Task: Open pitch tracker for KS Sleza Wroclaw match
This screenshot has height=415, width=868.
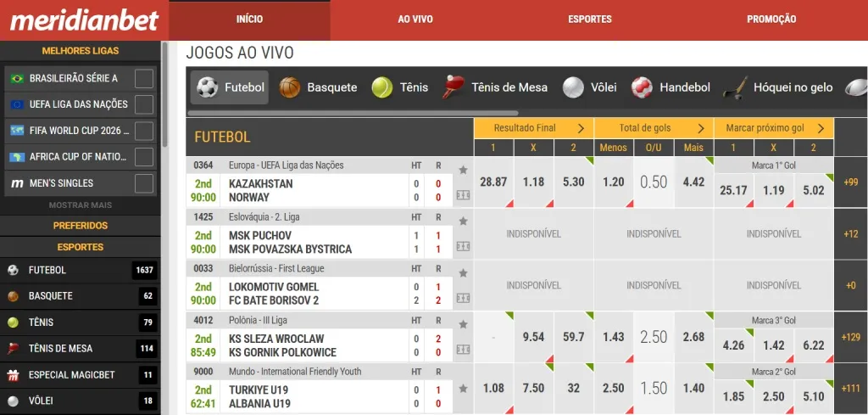Action: click(464, 350)
